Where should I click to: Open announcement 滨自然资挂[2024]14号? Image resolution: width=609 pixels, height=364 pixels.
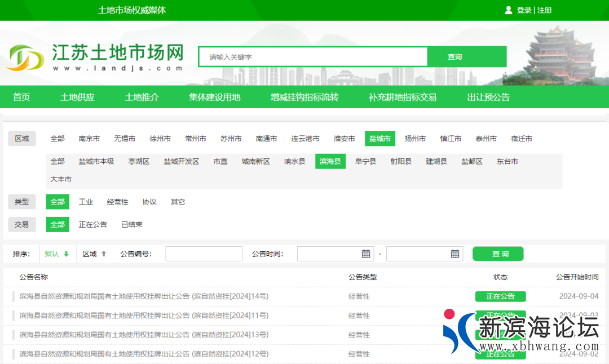point(144,296)
